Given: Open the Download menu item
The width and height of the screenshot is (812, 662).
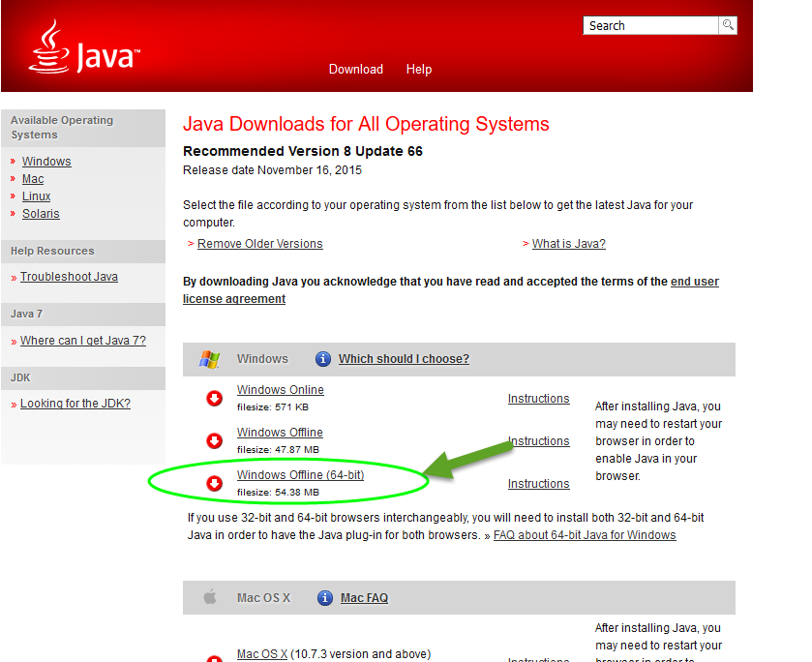Looking at the screenshot, I should [x=355, y=69].
